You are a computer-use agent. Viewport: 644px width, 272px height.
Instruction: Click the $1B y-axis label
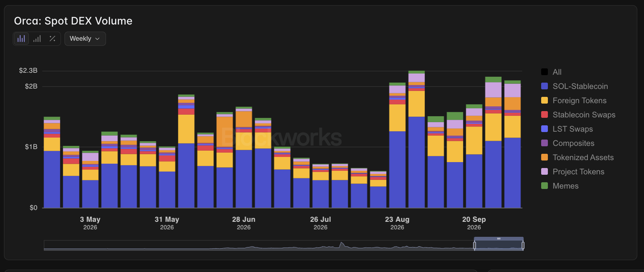31,147
